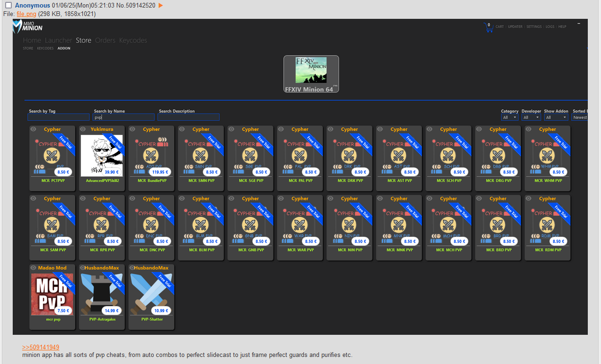Click the 7.50 € price on mcr pvp
Viewport: 601px width, 364px height.
click(x=63, y=310)
